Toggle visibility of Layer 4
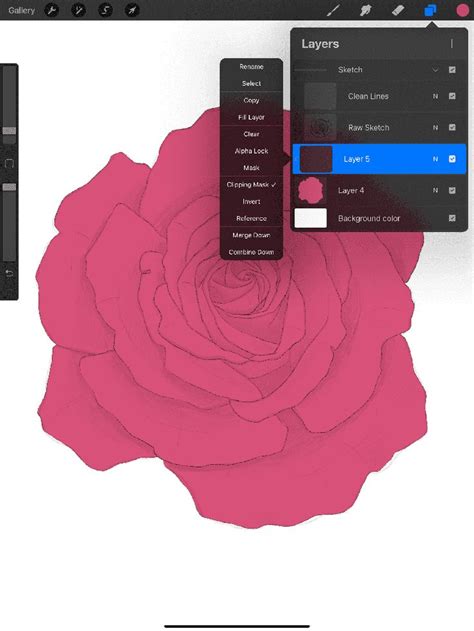 [x=452, y=190]
